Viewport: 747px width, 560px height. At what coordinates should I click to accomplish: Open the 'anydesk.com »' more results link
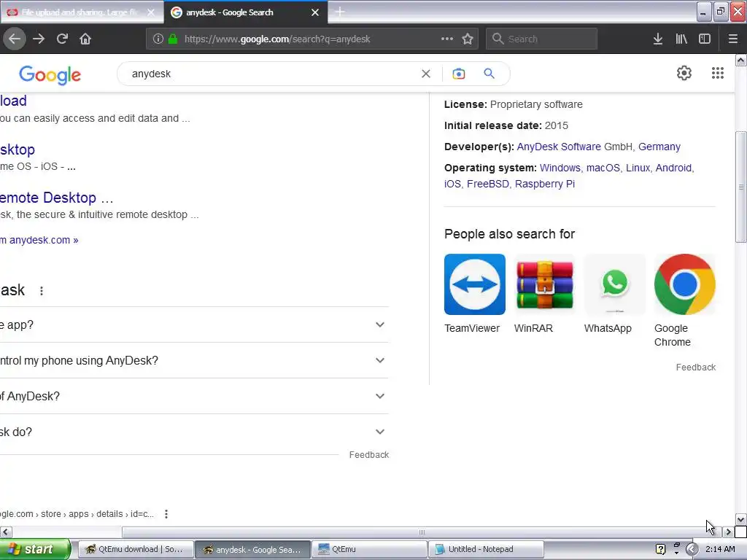point(44,240)
